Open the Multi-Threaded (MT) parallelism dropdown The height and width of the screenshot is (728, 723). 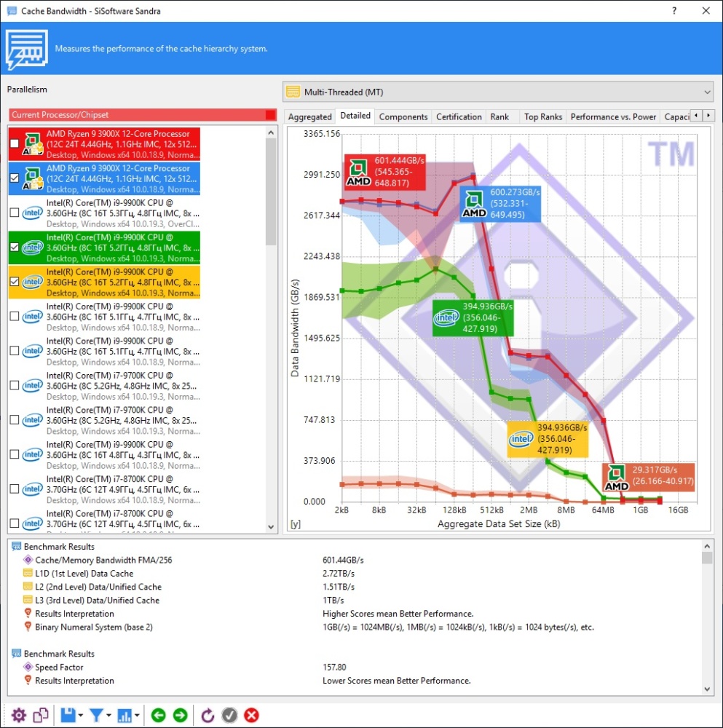(x=498, y=92)
